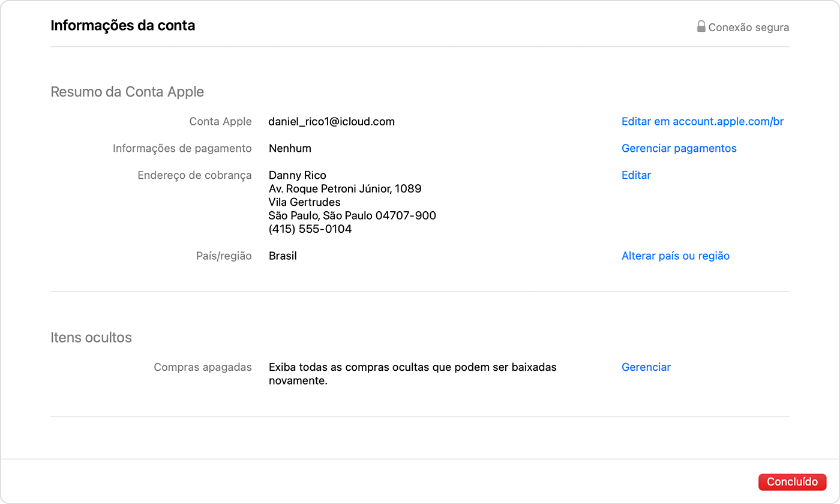Click the Endereço de cobrança label
This screenshot has width=840, height=504.
[x=194, y=175]
